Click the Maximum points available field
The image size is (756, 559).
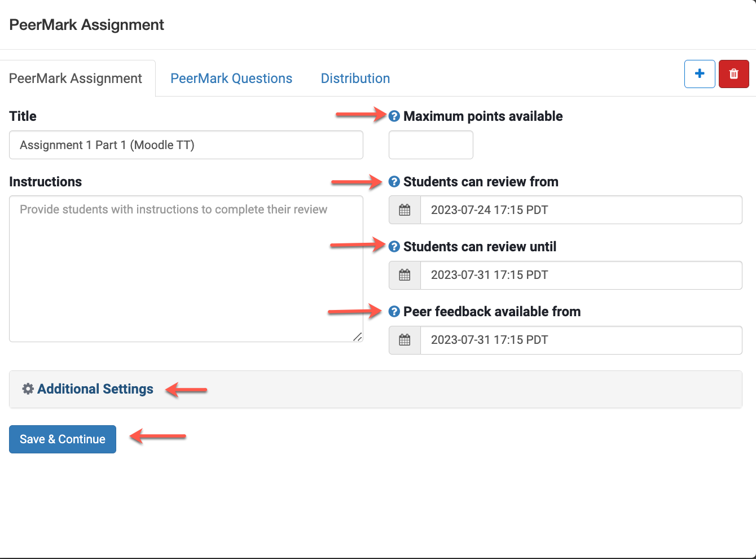(x=431, y=145)
